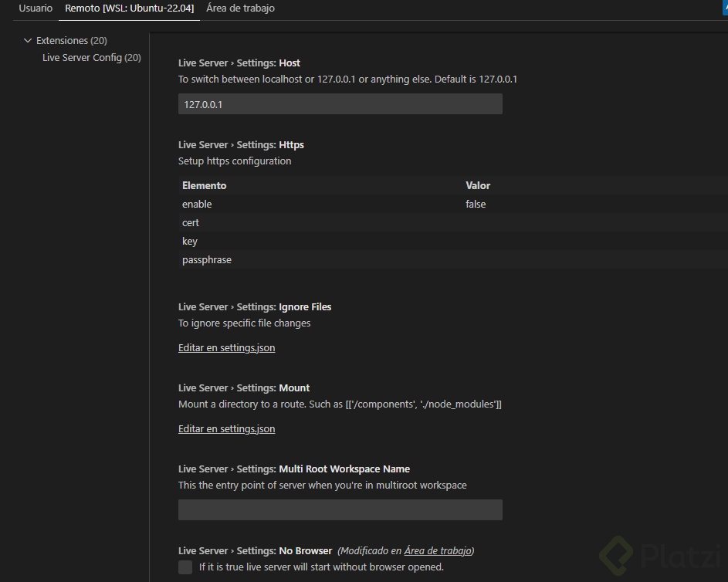The image size is (728, 582).
Task: Click the Live Server Settings: Https heading
Action: tap(241, 145)
